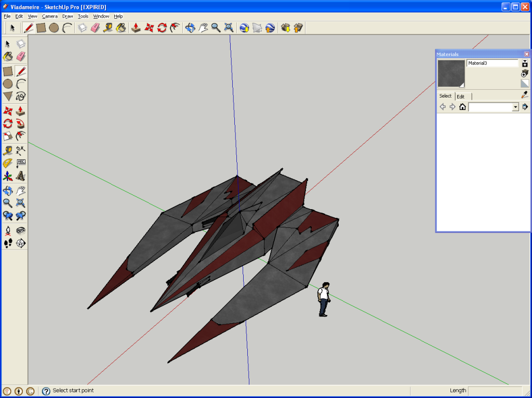Image resolution: width=532 pixels, height=398 pixels.
Task: Select the Axes tool
Action: (8, 176)
